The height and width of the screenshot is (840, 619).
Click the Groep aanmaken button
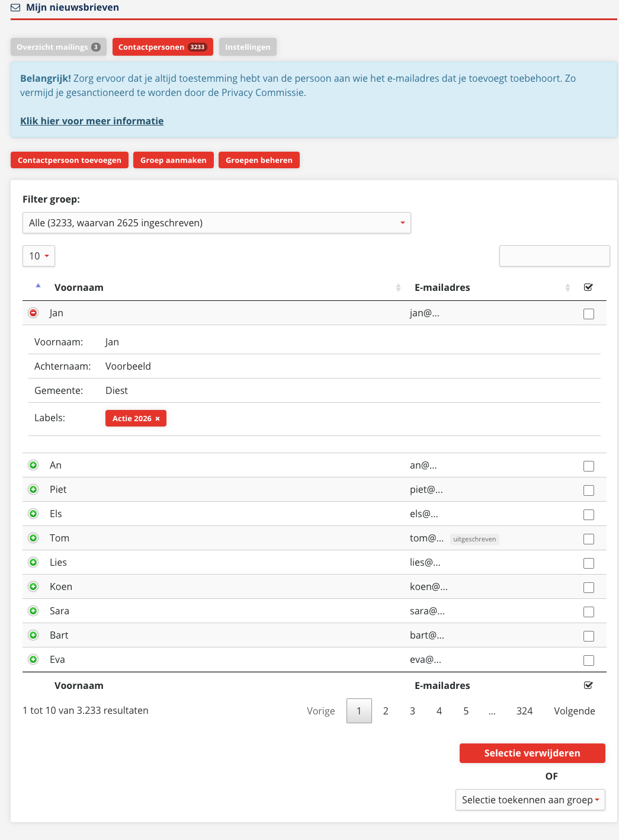pos(174,160)
